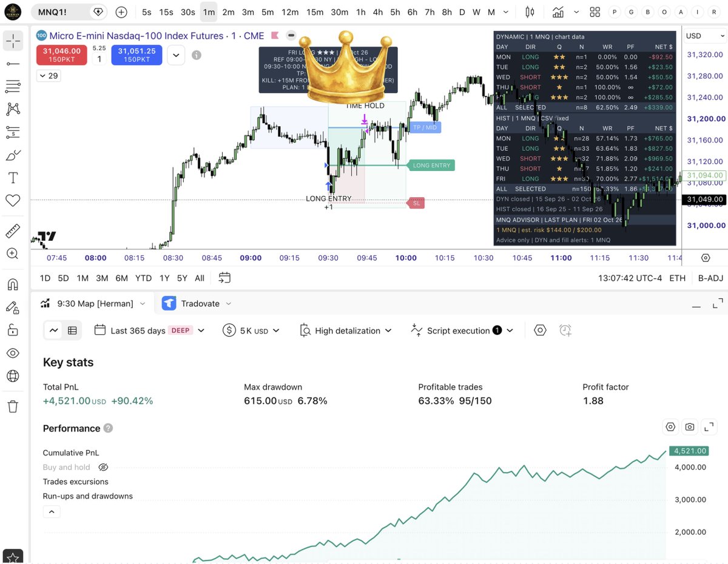This screenshot has height=564, width=728.
Task: Delete drawings with the trash icon
Action: pyautogui.click(x=13, y=406)
